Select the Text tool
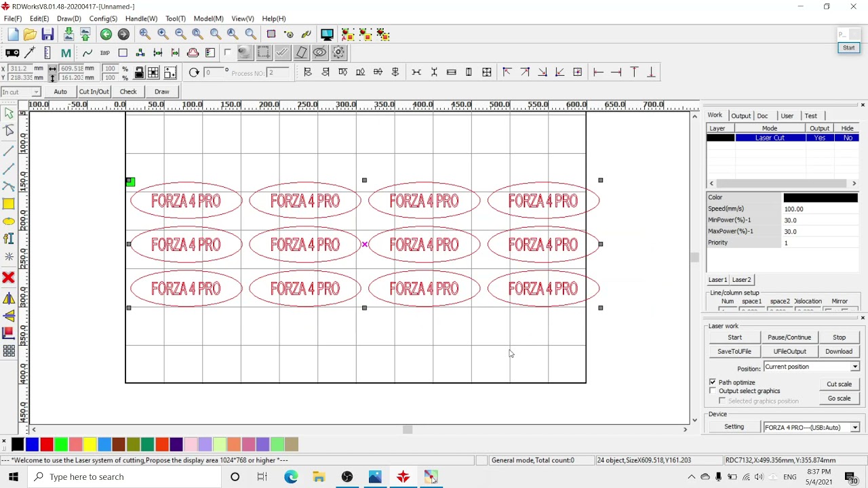This screenshot has width=868, height=488. 9,239
